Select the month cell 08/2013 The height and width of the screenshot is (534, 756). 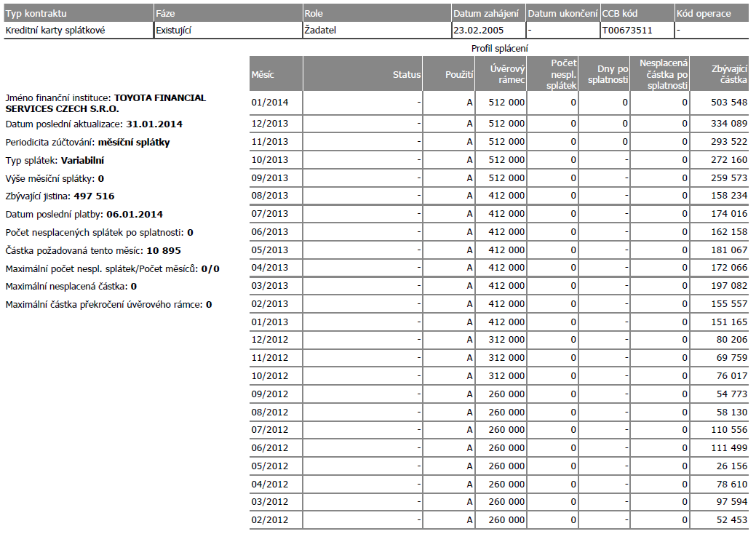coord(276,196)
